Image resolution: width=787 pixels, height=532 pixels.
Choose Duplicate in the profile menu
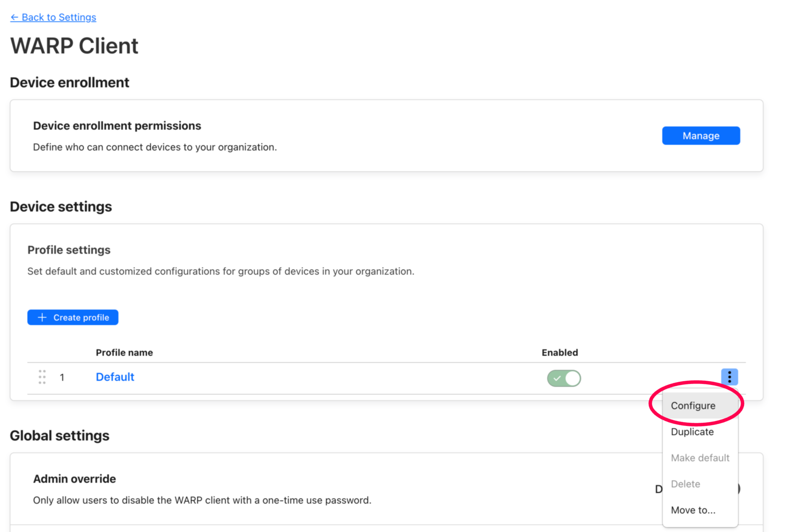[x=700, y=432]
